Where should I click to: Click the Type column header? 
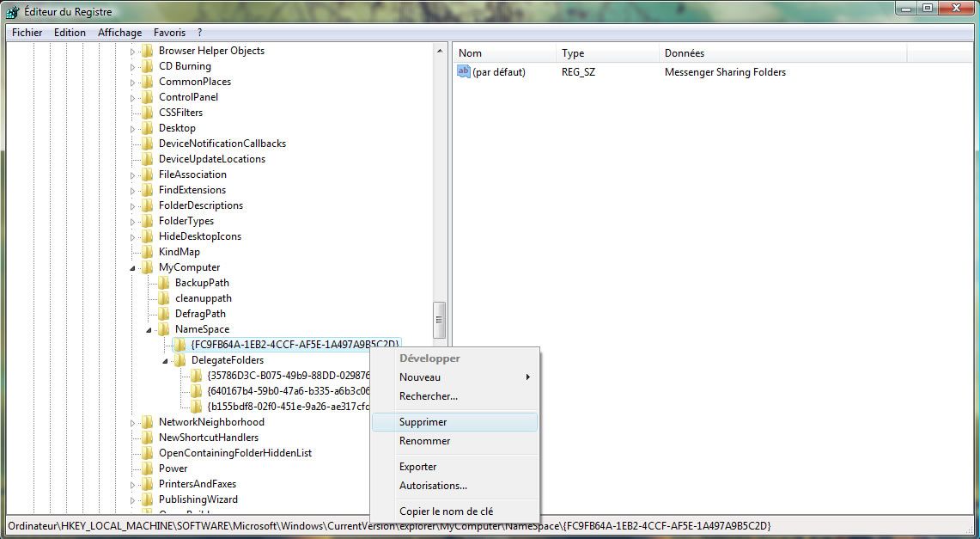pyautogui.click(x=607, y=53)
